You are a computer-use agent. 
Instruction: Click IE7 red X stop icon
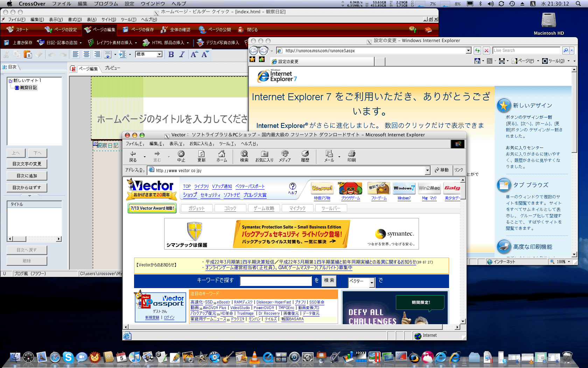[x=486, y=50]
